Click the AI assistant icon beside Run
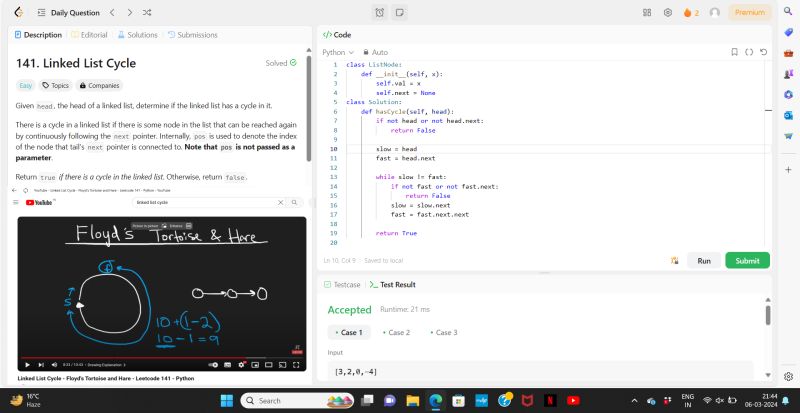The width and height of the screenshot is (800, 413). coord(674,260)
